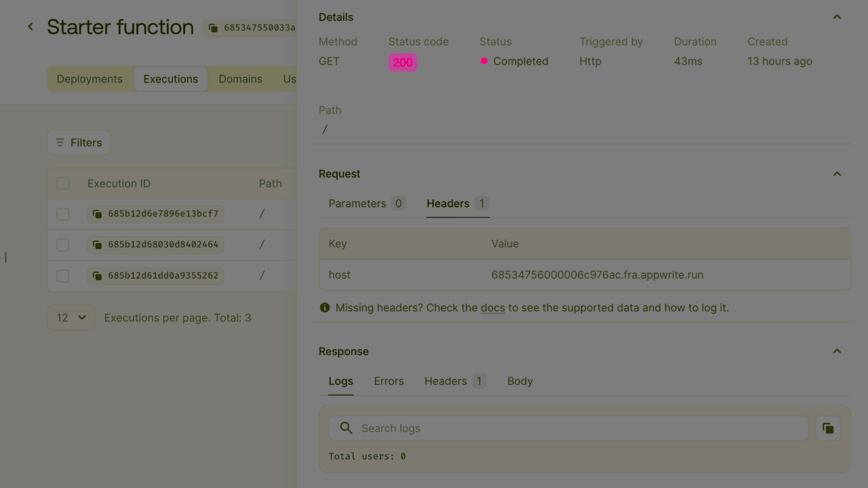
Task: Open the response Body tab
Action: [x=519, y=381]
